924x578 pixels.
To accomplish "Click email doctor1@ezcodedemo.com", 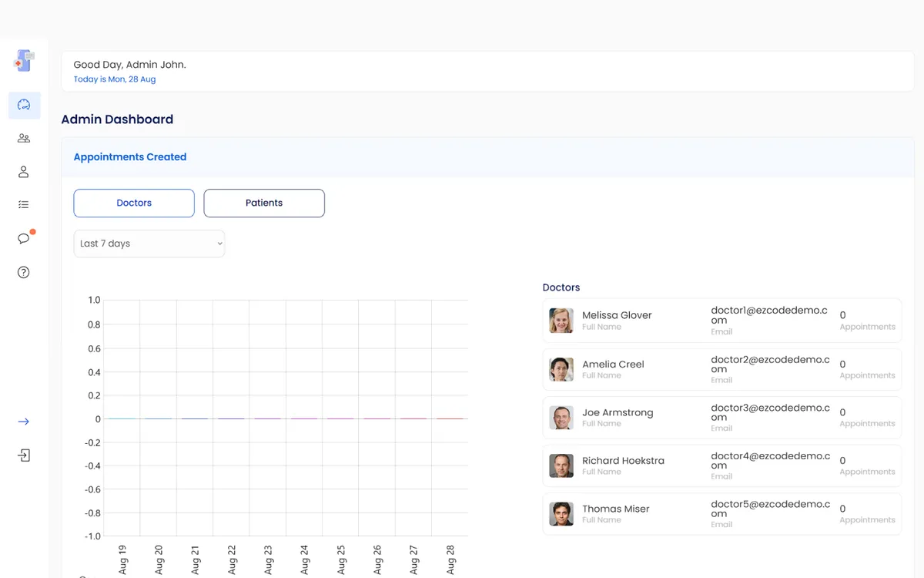I will tap(769, 315).
